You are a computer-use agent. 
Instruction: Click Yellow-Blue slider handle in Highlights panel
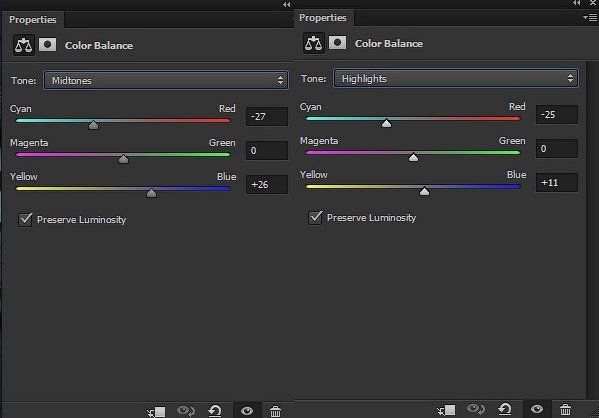[x=424, y=191]
